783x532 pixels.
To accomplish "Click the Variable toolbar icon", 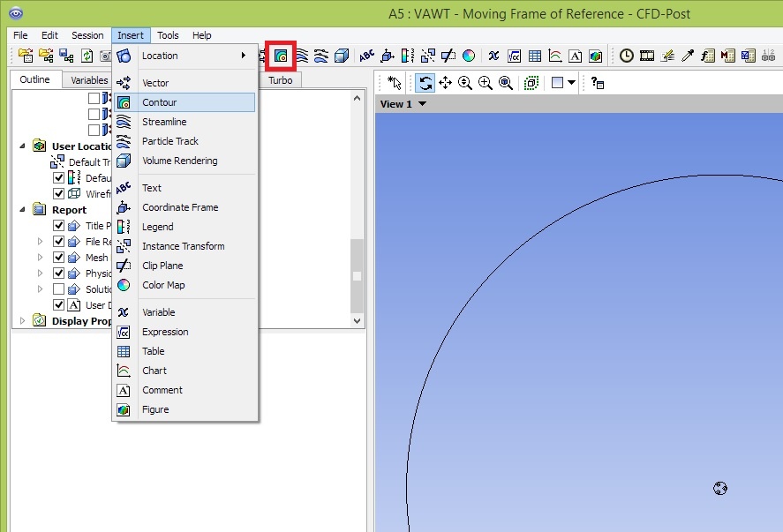I will click(493, 56).
